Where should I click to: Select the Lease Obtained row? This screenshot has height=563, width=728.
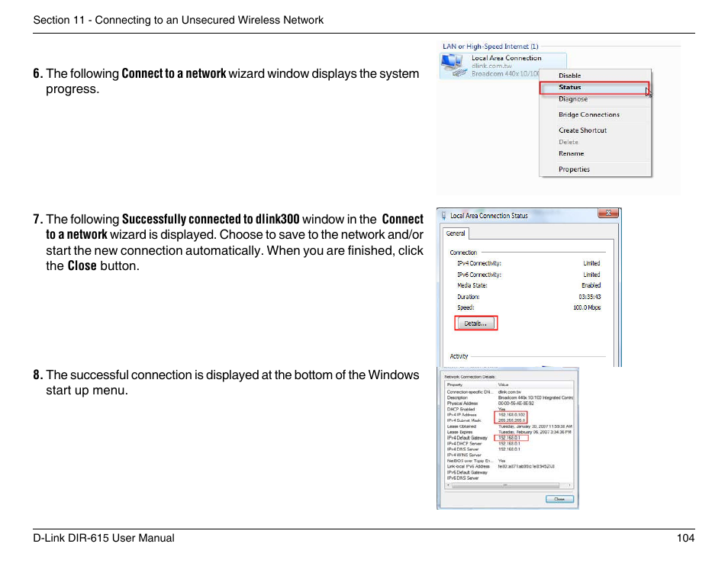tap(509, 426)
